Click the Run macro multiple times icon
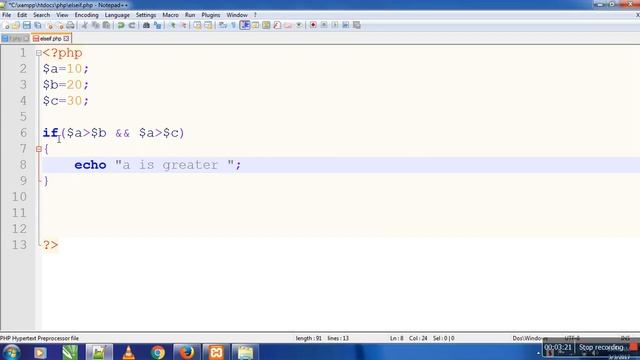Viewport: 640px width, 360px height. click(346, 25)
